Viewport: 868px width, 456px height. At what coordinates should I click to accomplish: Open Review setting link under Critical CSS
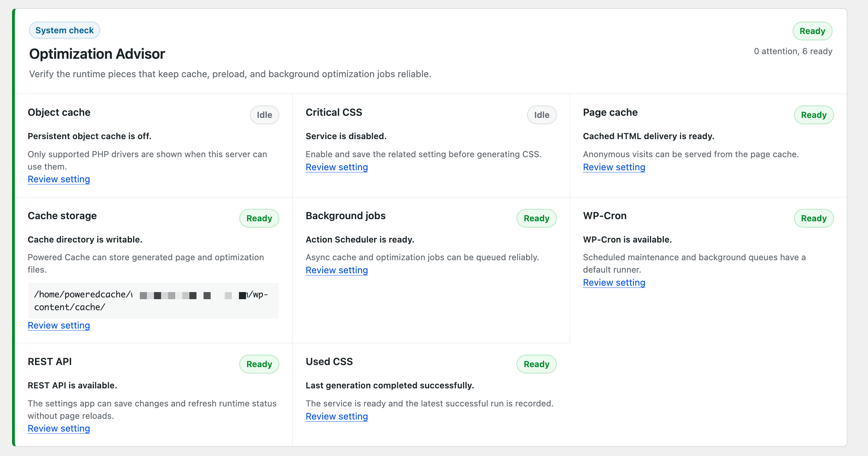click(337, 167)
